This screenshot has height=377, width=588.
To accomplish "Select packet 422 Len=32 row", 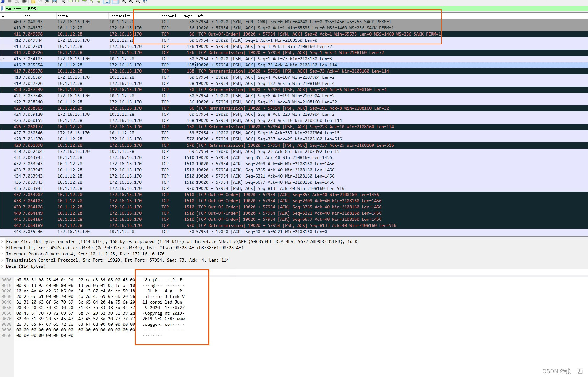I will [294, 102].
